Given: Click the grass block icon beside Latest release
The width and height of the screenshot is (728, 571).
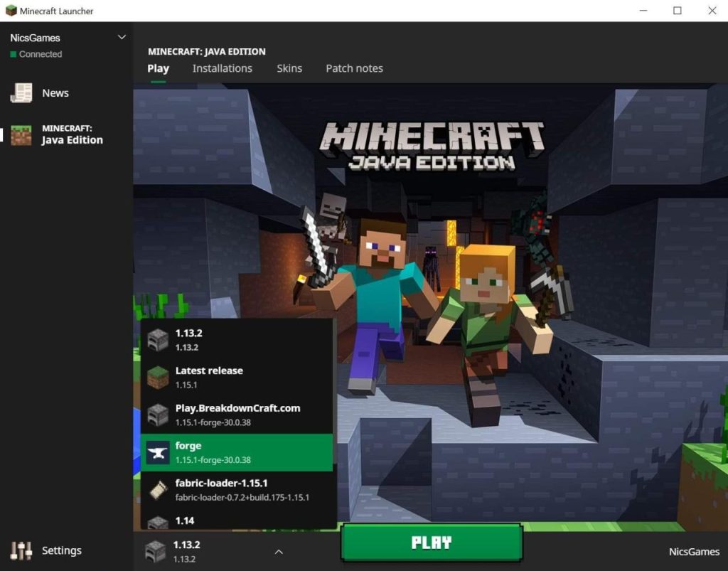Looking at the screenshot, I should (x=157, y=376).
